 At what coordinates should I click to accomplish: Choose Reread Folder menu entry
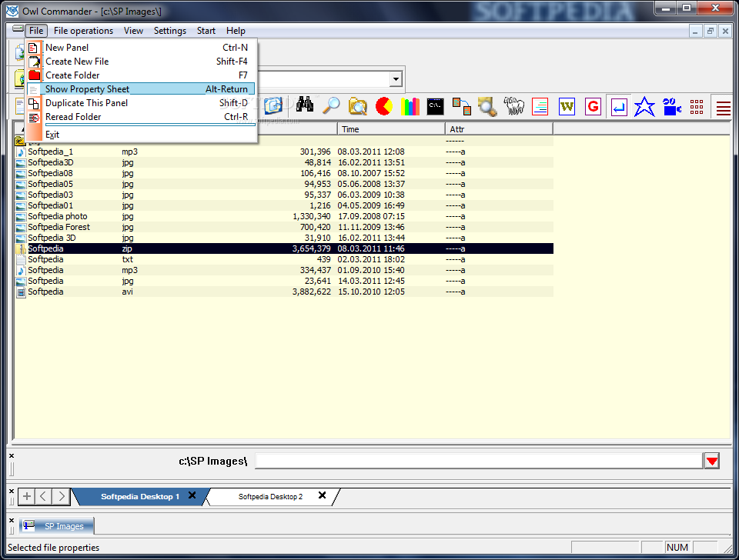[x=142, y=117]
